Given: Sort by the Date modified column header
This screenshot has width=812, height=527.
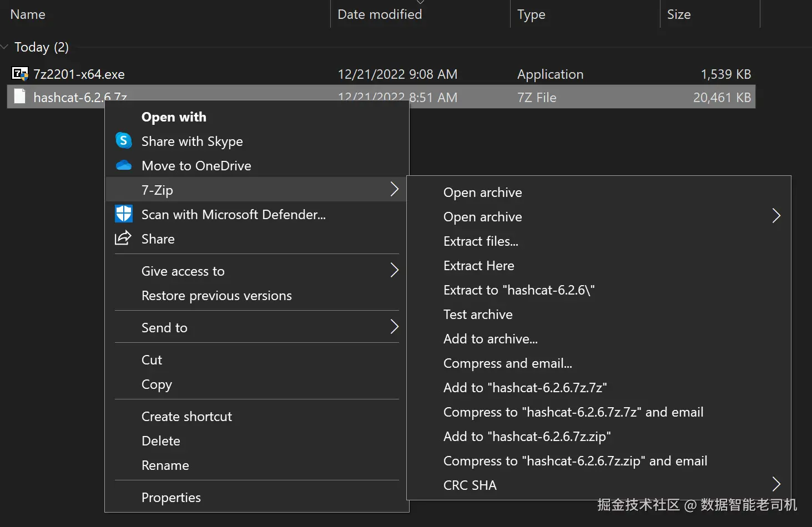Looking at the screenshot, I should tap(380, 14).
